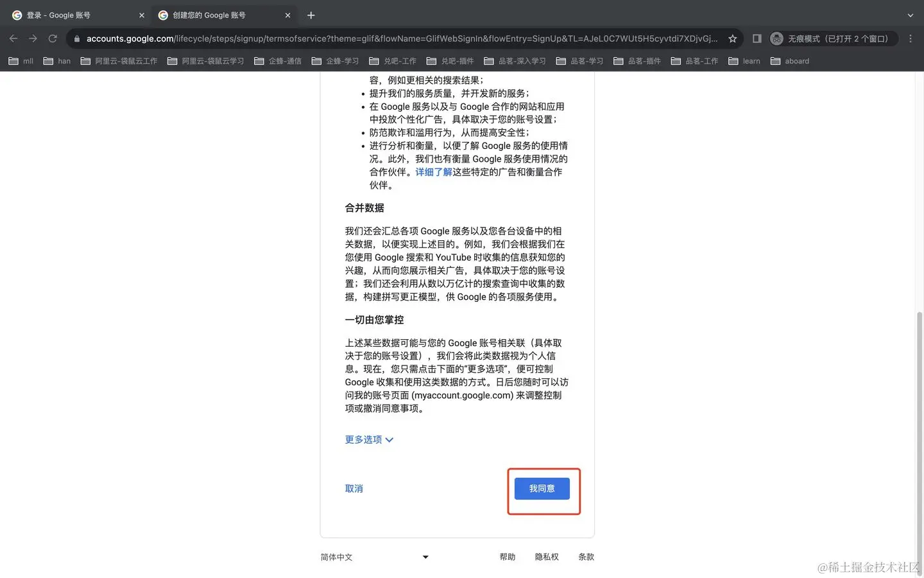The width and height of the screenshot is (924, 578).
Task: Reload the current page
Action: 53,39
